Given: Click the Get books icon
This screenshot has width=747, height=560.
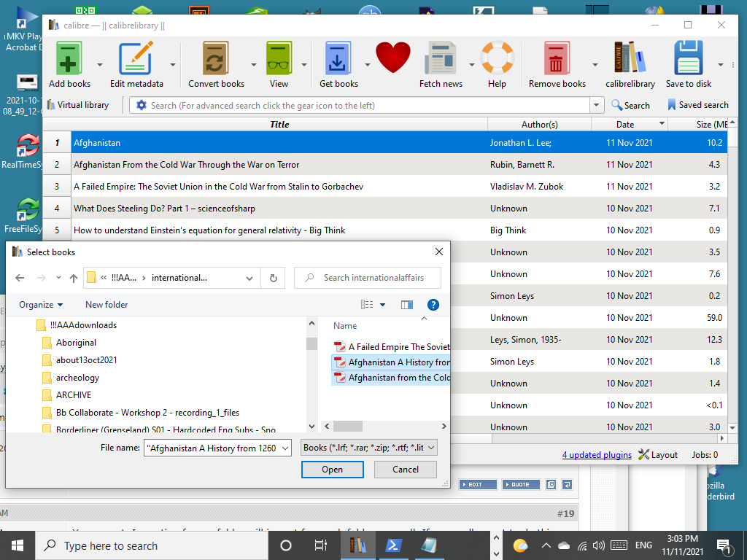Looking at the screenshot, I should (x=338, y=58).
